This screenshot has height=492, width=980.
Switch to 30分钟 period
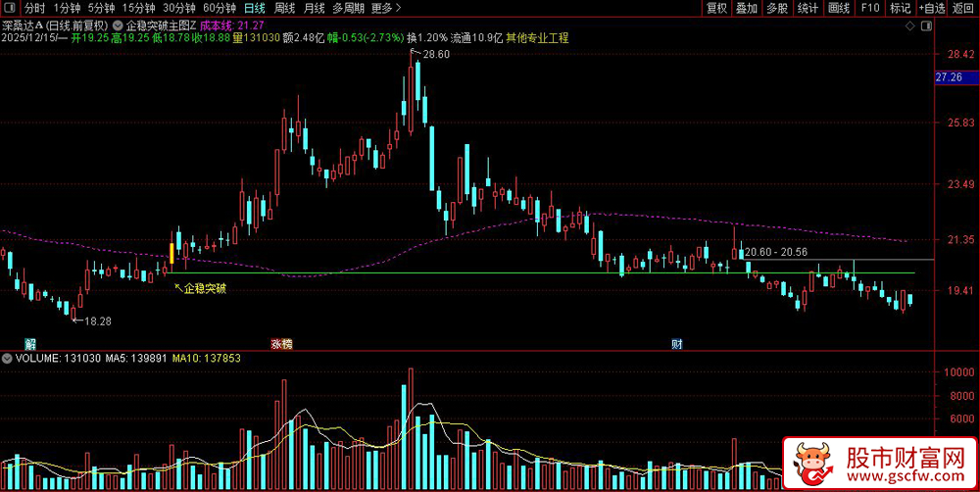click(178, 8)
